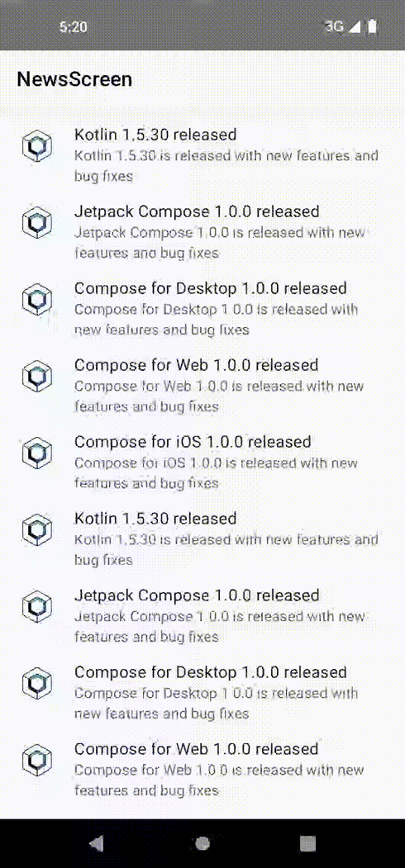Open the Compose for iOS 1.0.0 released headline

pos(193,442)
